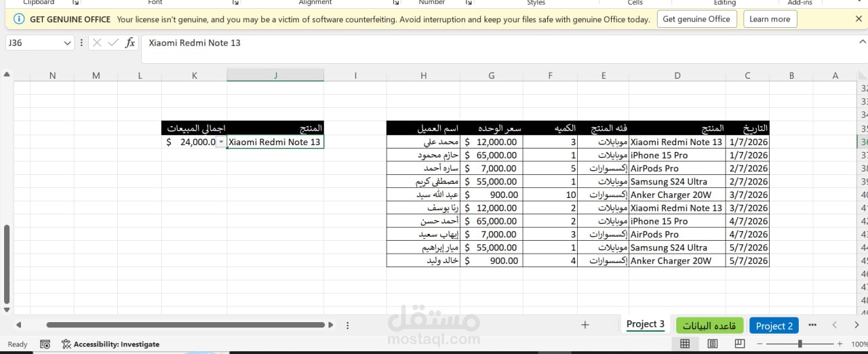Select customer cell حازم محمود

424,155
